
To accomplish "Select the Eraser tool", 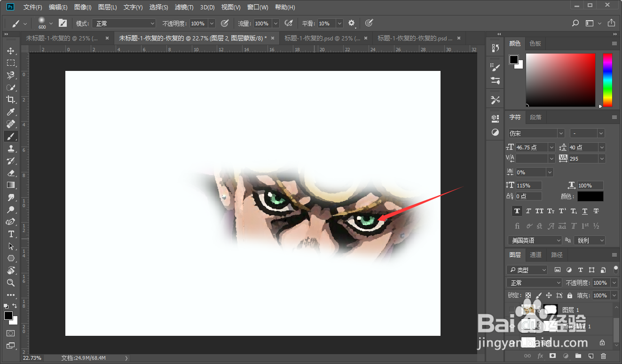I will (x=10, y=173).
